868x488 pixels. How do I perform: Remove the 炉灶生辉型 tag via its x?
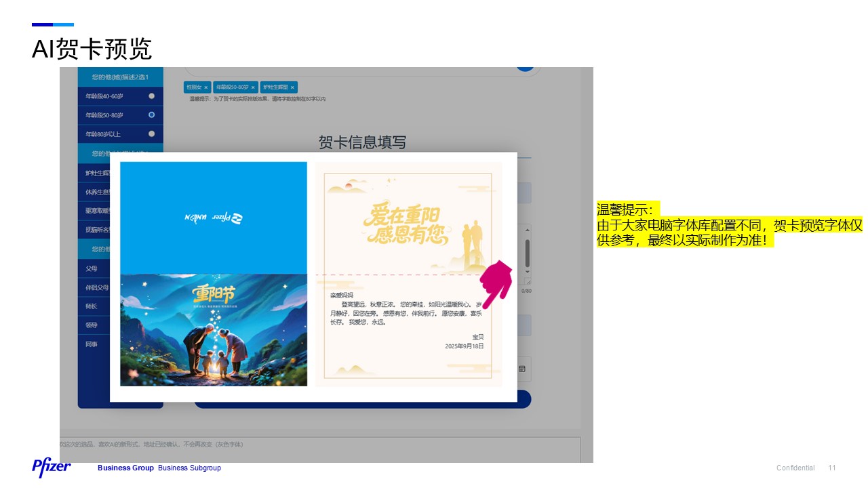[x=292, y=87]
